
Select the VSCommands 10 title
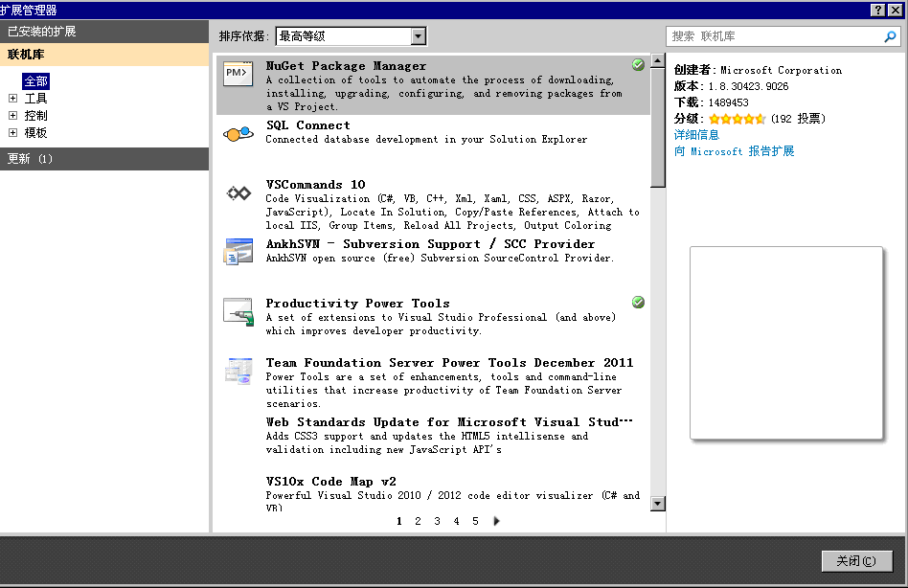(316, 185)
